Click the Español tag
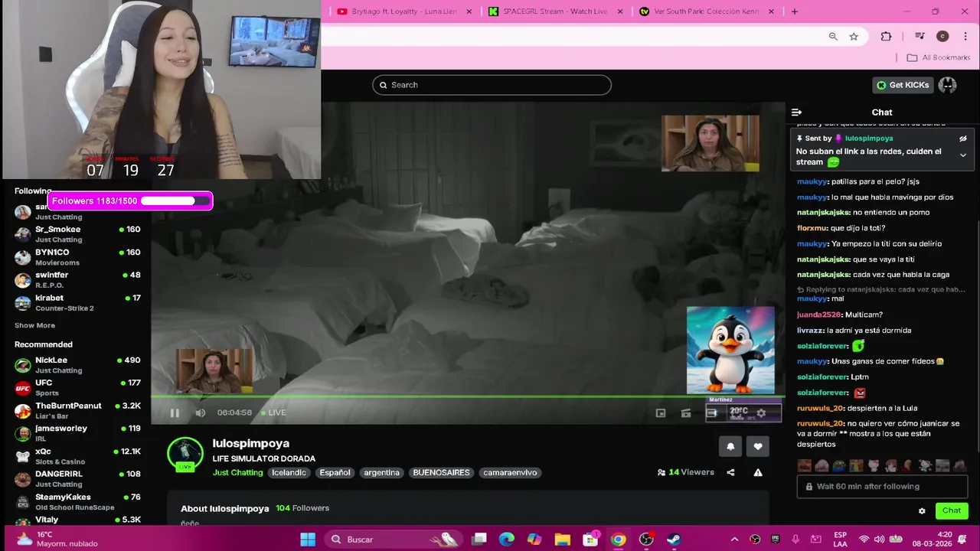The width and height of the screenshot is (980, 551). coord(335,472)
